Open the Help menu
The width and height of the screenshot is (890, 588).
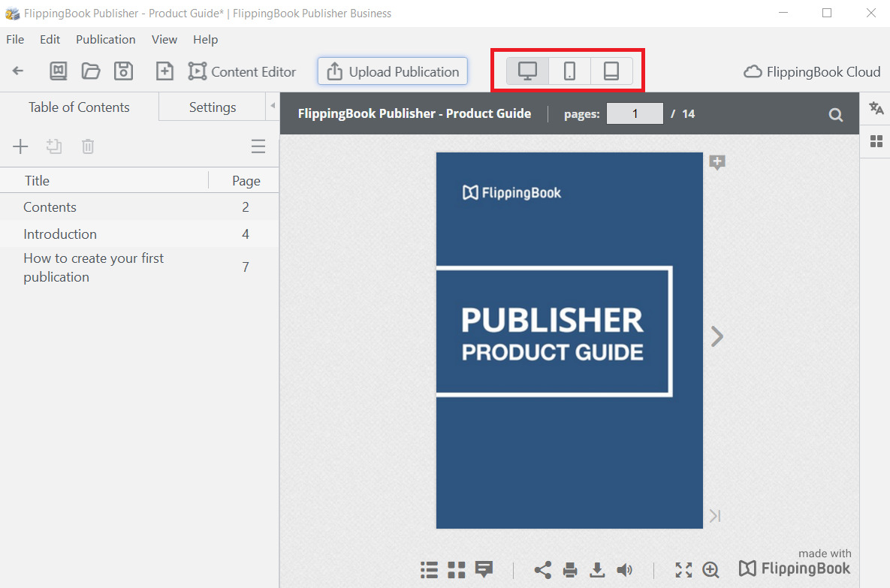[x=206, y=40]
